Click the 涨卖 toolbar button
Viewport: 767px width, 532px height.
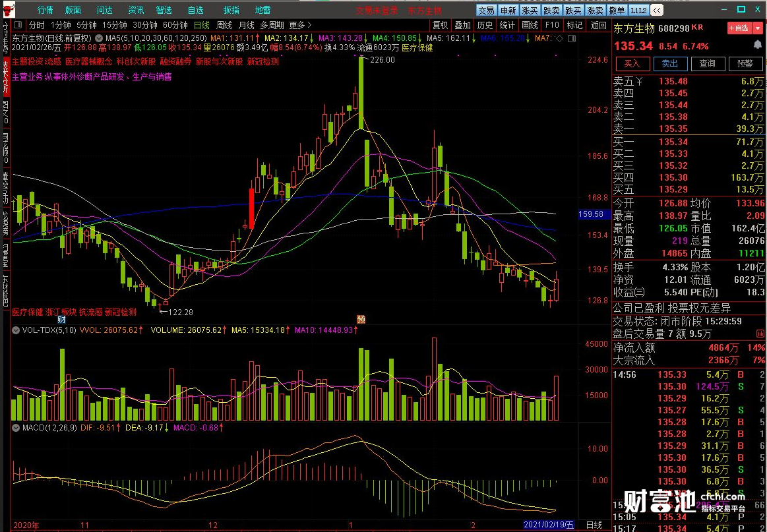tap(596, 11)
